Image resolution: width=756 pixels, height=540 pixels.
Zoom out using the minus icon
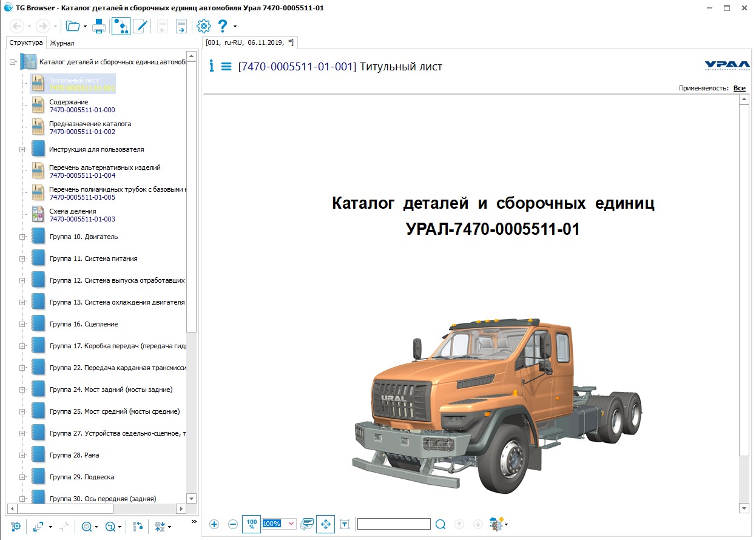[x=233, y=524]
